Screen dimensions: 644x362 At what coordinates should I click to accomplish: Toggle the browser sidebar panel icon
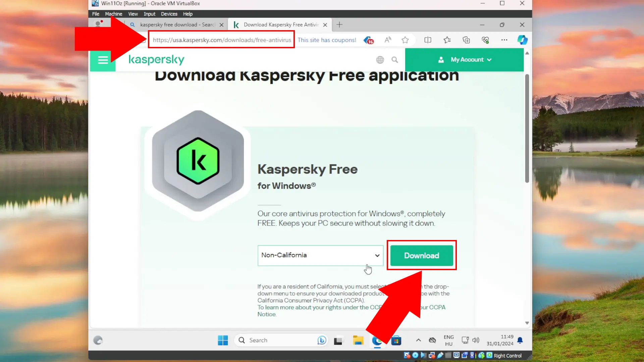pyautogui.click(x=428, y=40)
